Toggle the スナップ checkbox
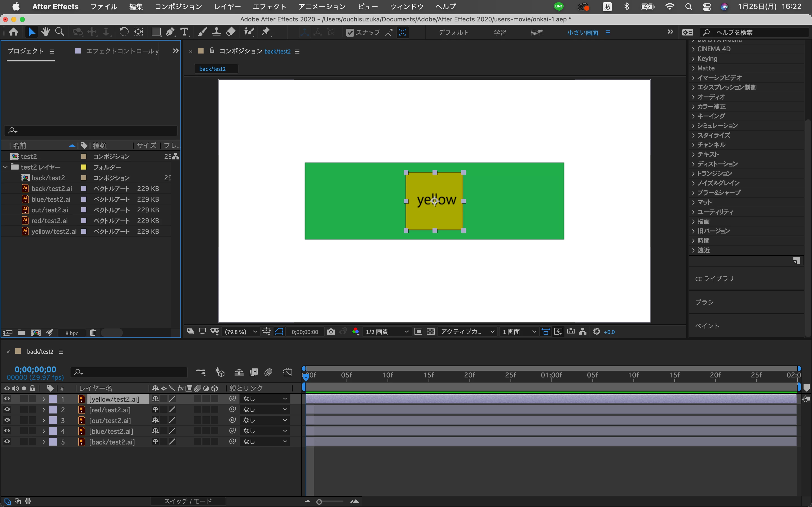Image resolution: width=812 pixels, height=507 pixels. point(350,32)
